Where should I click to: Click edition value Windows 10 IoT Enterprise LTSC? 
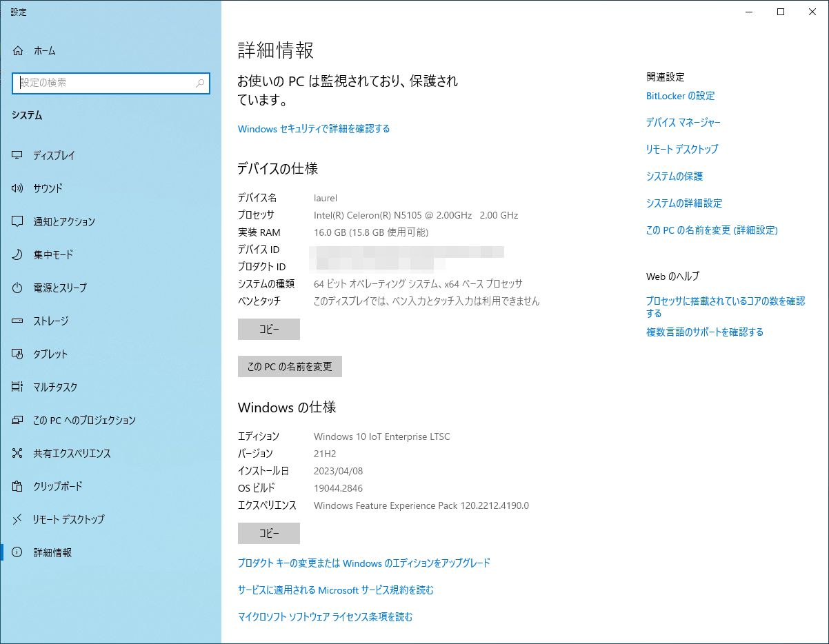click(x=382, y=436)
